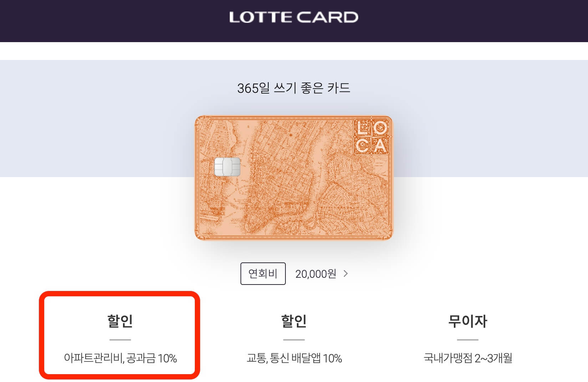The image size is (588, 382).
Task: Click the headline 365일 쓰기 좋은 카드
Action: click(x=294, y=88)
